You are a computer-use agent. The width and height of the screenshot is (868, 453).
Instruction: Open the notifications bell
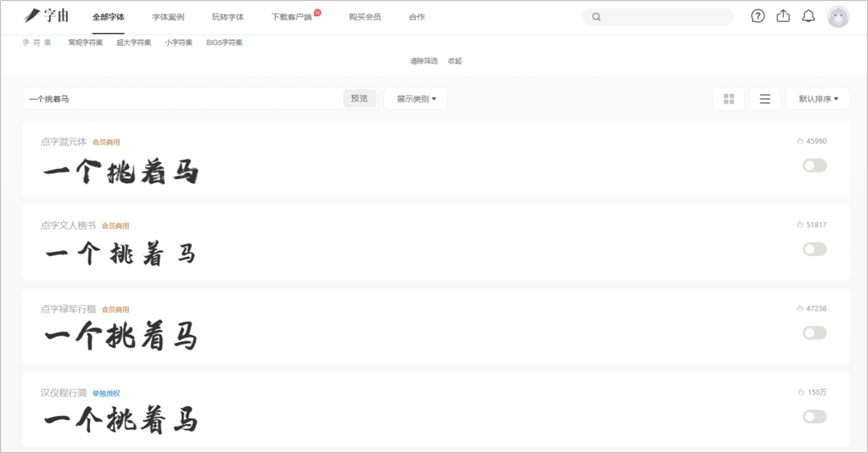click(809, 16)
